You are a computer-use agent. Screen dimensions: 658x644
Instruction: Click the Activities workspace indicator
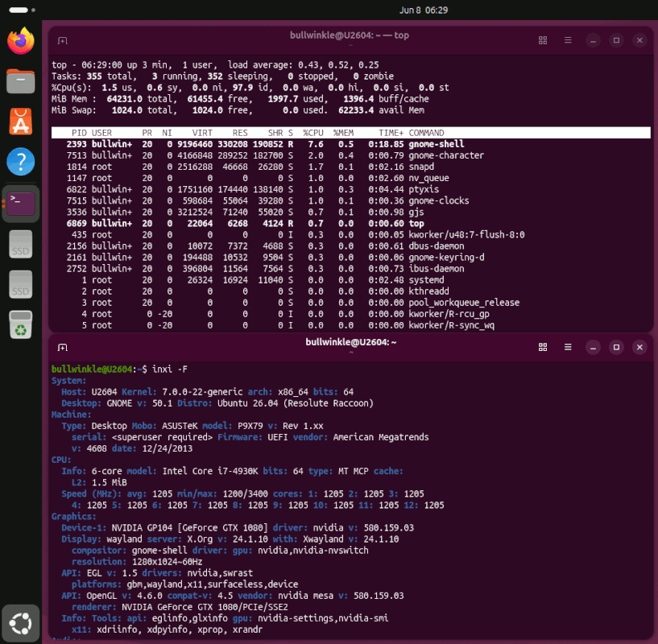23,10
